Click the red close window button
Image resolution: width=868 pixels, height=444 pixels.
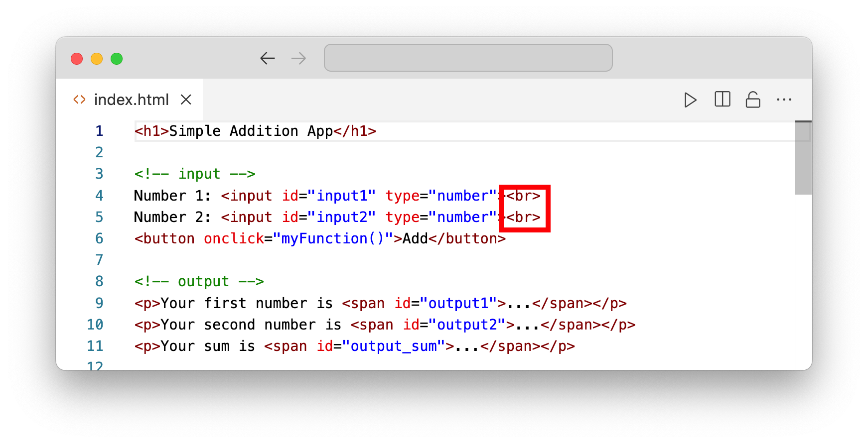point(77,59)
